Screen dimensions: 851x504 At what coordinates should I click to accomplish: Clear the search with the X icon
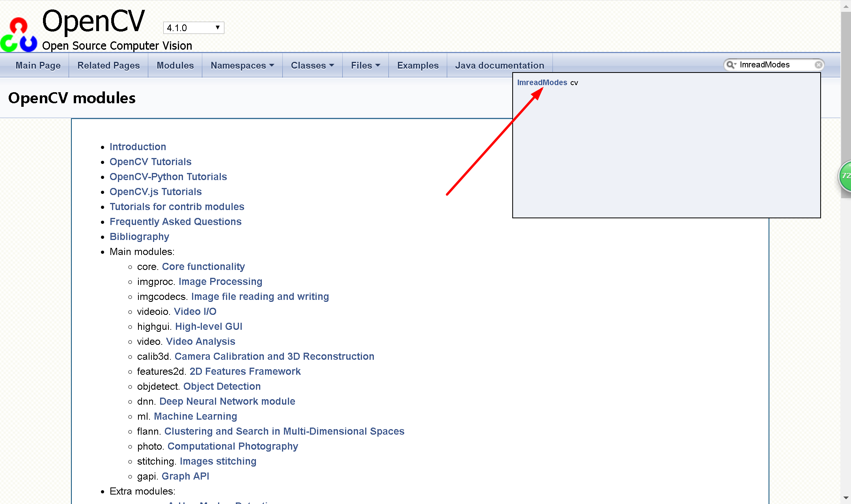coord(818,65)
